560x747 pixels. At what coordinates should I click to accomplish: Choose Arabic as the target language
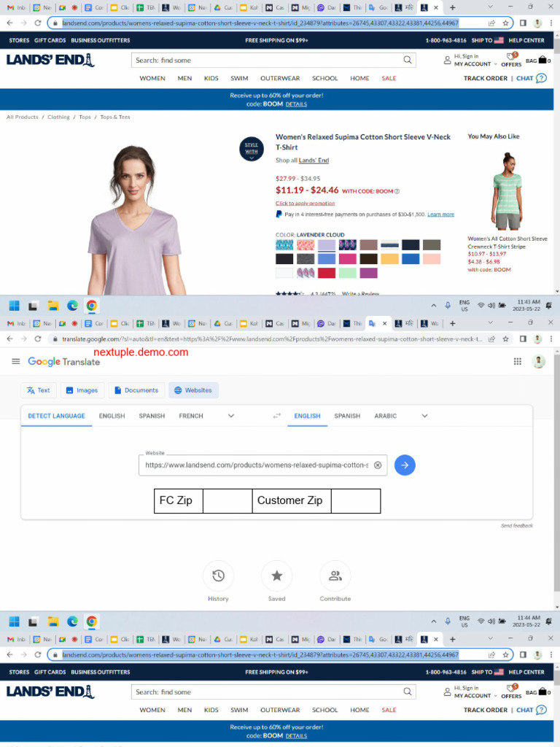pos(385,416)
